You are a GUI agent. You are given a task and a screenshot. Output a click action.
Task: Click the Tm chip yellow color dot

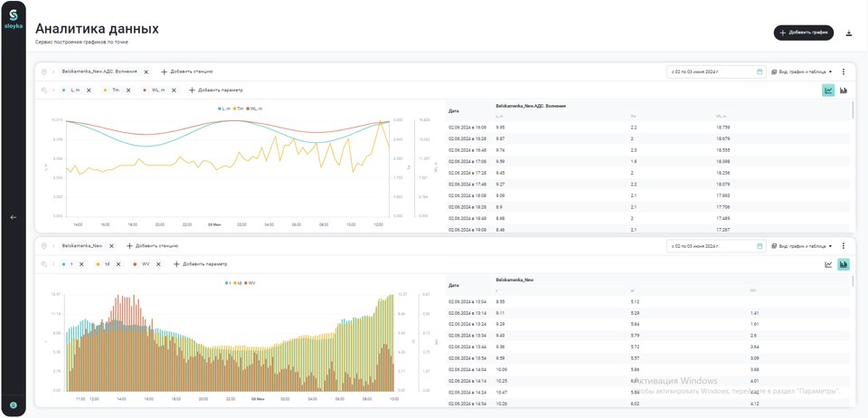click(x=106, y=90)
